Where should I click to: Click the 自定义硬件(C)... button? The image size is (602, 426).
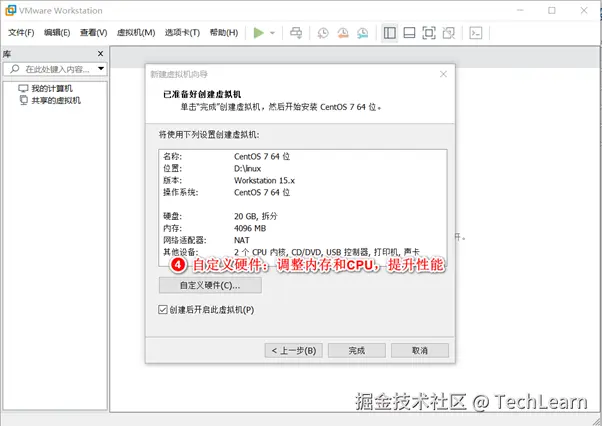pos(210,286)
